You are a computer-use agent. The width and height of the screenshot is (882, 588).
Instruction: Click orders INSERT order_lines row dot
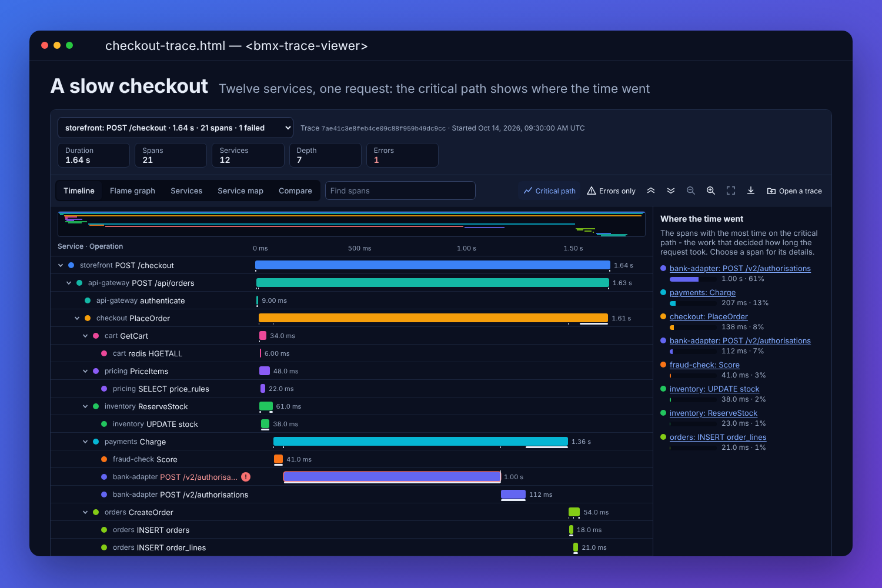[x=104, y=547]
